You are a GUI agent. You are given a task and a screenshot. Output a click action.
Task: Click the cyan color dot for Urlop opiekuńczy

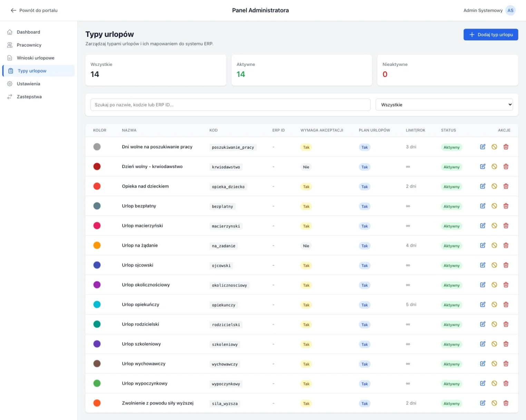(97, 304)
